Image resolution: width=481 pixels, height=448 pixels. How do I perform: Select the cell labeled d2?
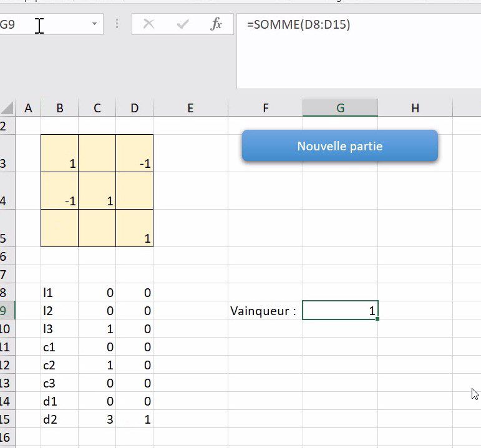(59, 420)
